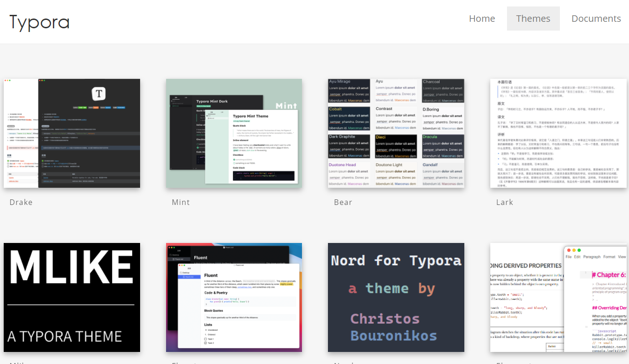Open the Chapter 6 theme thumbnail

coord(558,298)
